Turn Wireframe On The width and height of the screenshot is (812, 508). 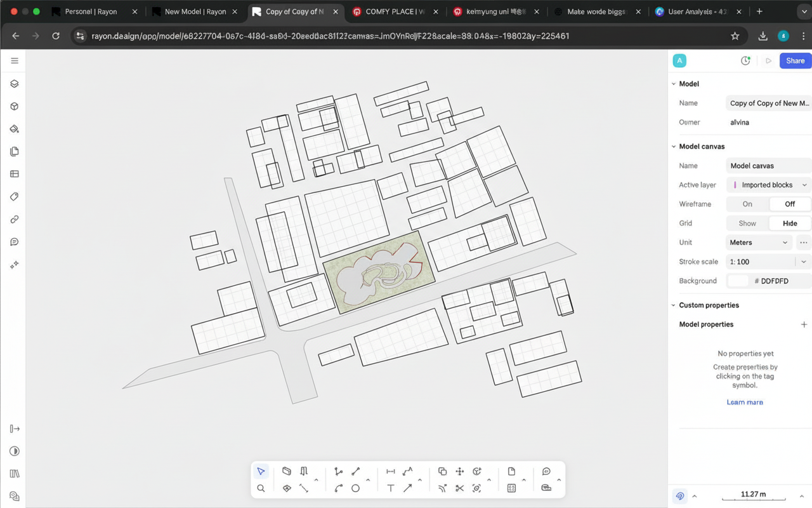pos(747,204)
